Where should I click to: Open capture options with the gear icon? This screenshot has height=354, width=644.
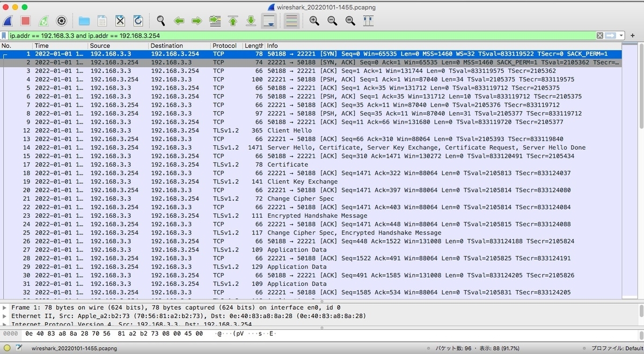(61, 20)
